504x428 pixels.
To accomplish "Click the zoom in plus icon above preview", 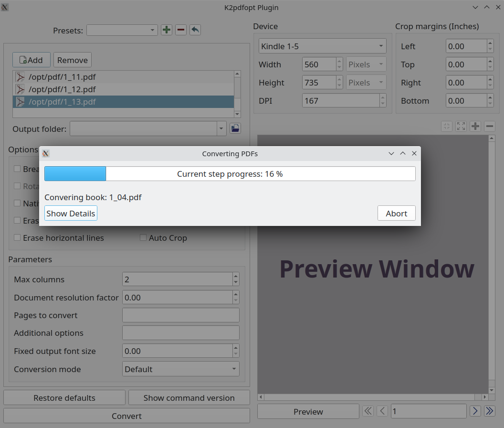I will coord(475,126).
